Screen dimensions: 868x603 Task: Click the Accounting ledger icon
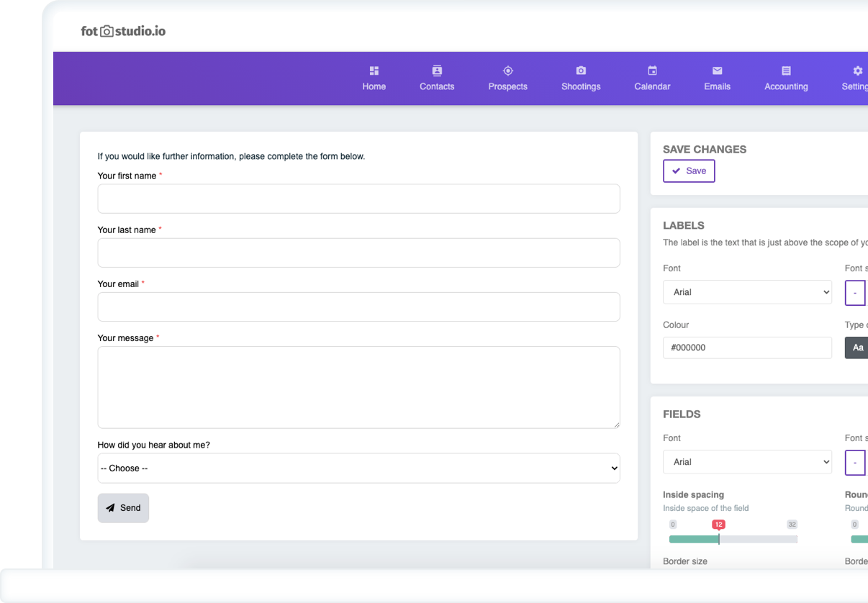coord(786,71)
